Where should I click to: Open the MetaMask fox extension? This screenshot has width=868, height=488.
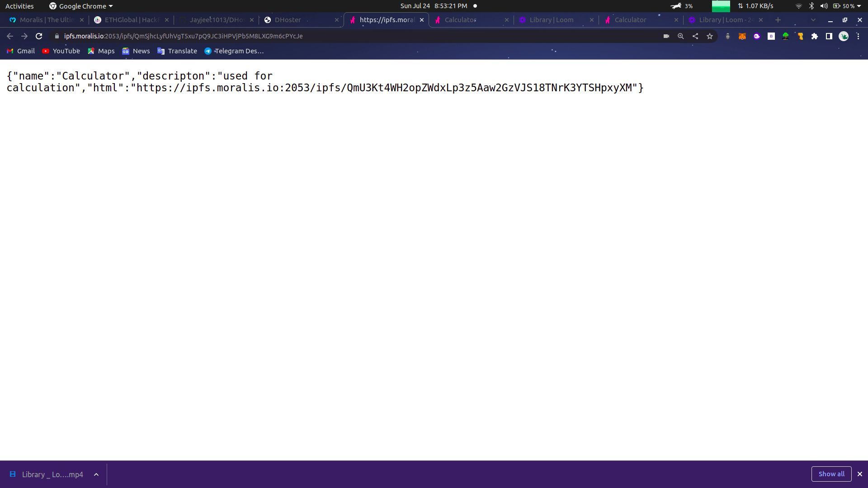(742, 36)
